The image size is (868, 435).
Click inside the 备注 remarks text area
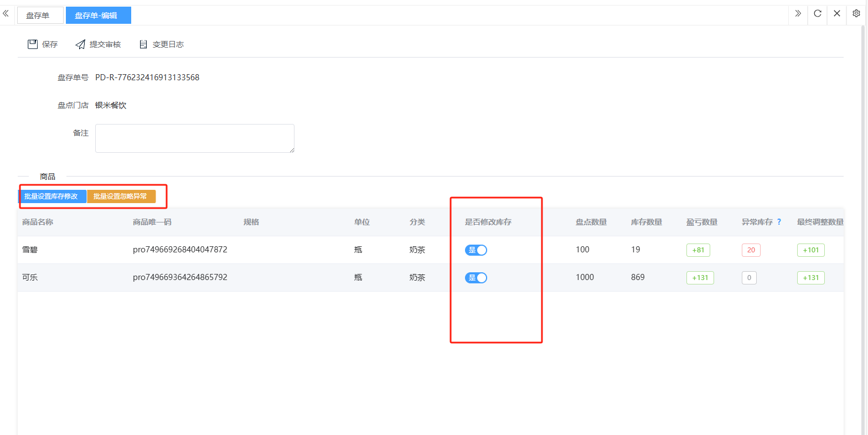[194, 138]
